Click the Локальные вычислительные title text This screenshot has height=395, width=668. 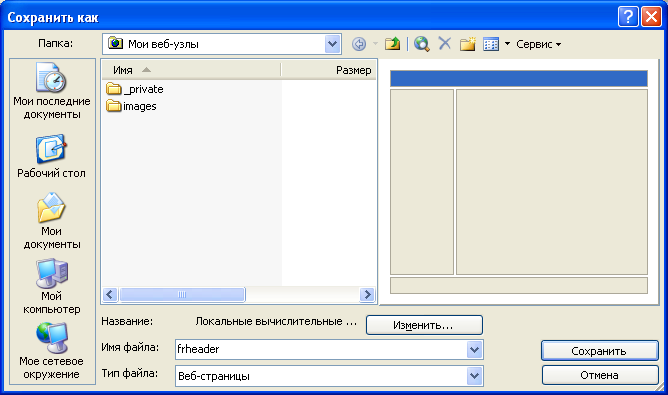point(276,321)
